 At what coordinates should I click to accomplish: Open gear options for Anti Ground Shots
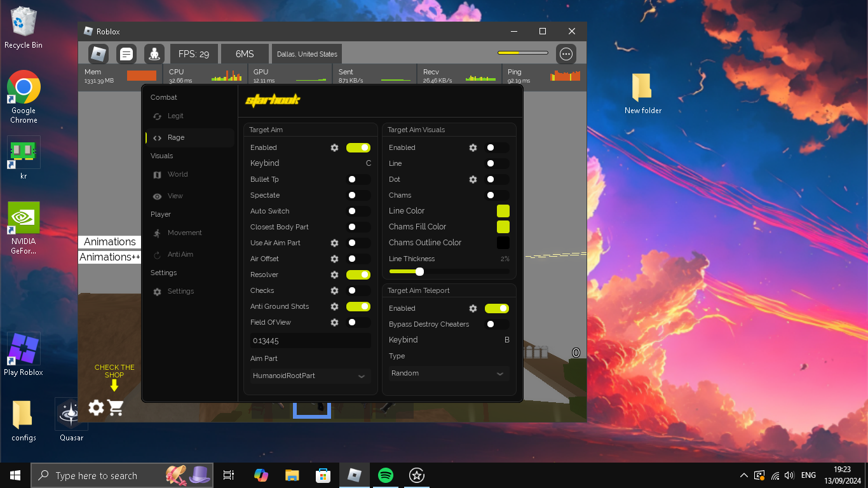click(334, 306)
